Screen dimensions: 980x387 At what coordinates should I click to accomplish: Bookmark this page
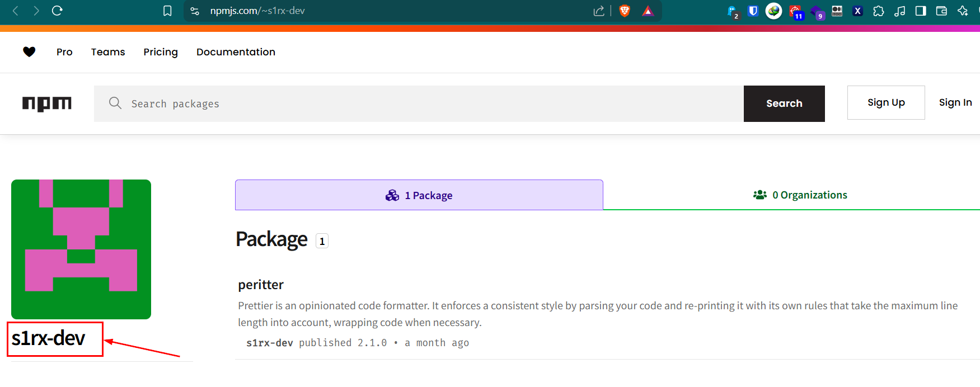pyautogui.click(x=167, y=11)
